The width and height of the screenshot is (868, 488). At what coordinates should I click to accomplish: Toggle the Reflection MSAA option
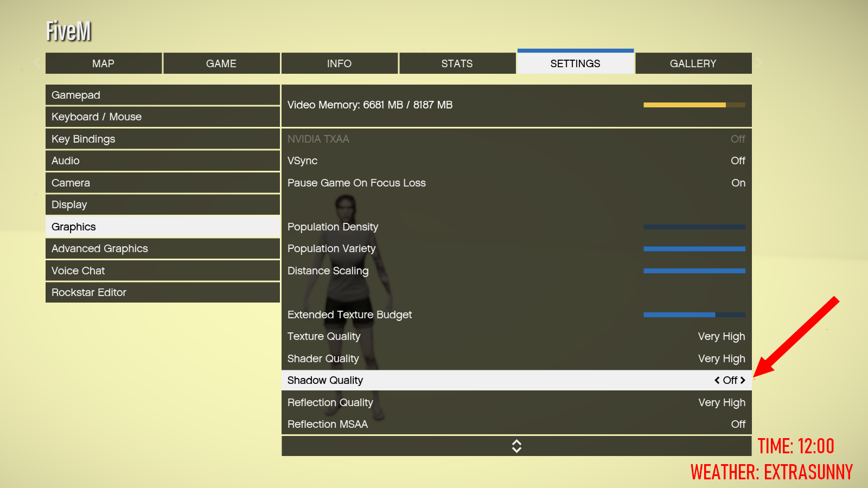coord(516,424)
